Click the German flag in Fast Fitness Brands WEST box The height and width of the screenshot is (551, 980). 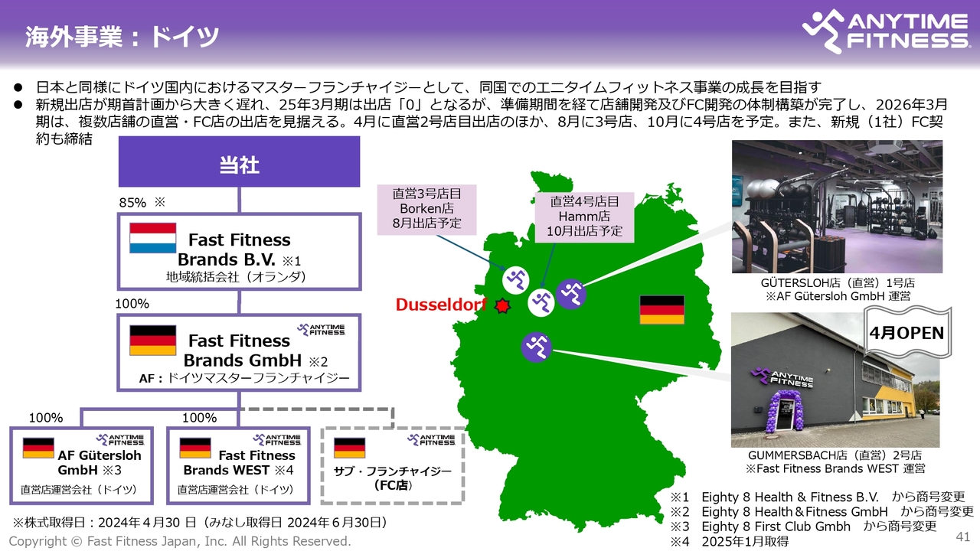[194, 448]
